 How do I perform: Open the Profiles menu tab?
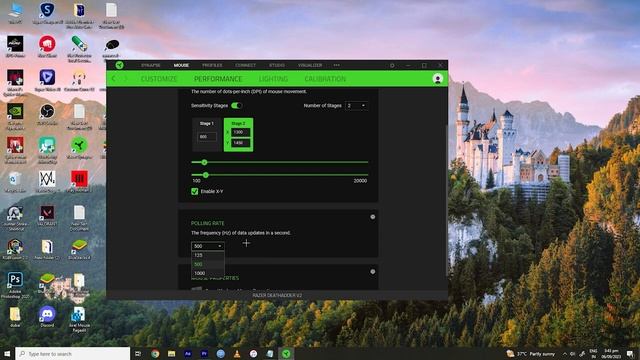(x=212, y=65)
